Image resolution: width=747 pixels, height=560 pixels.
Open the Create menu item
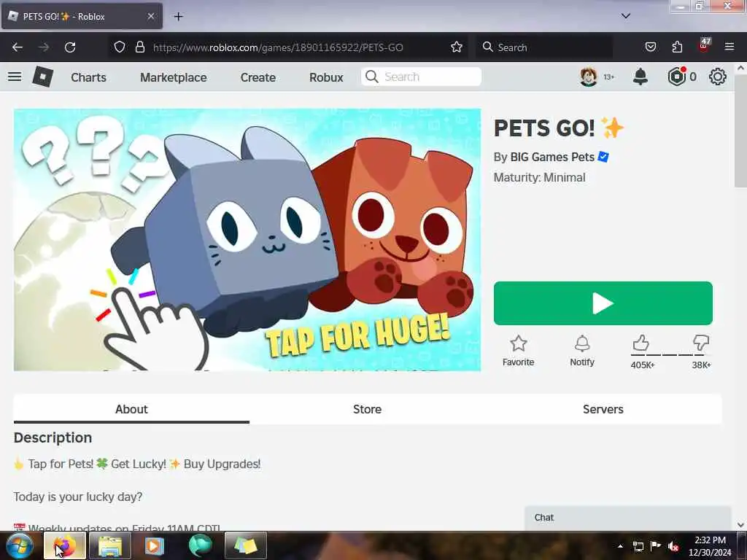pos(258,77)
